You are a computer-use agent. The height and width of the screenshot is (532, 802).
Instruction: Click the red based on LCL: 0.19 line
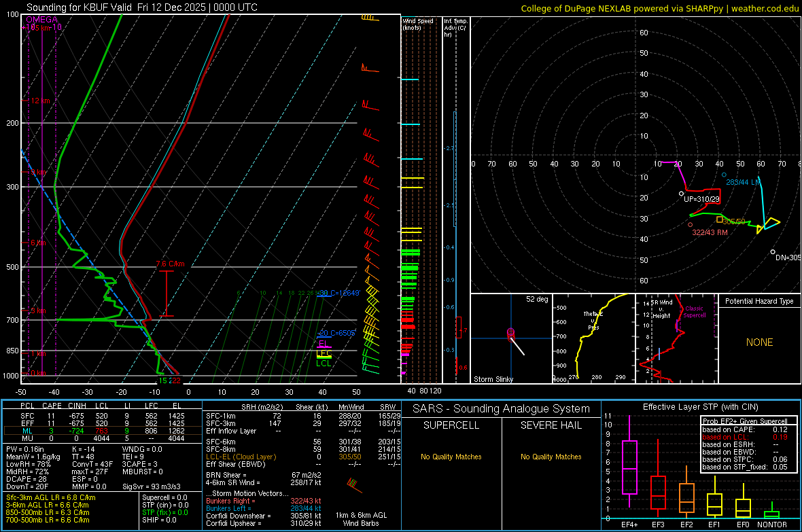(x=745, y=437)
